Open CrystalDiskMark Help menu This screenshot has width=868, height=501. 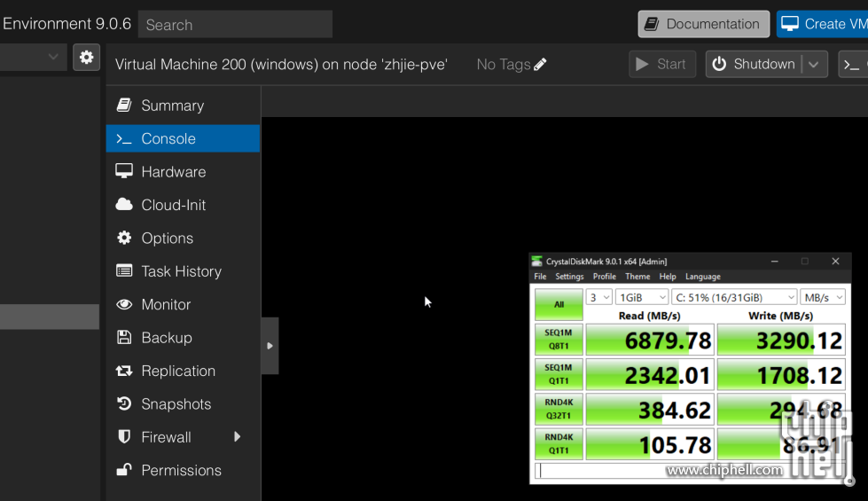pos(668,277)
